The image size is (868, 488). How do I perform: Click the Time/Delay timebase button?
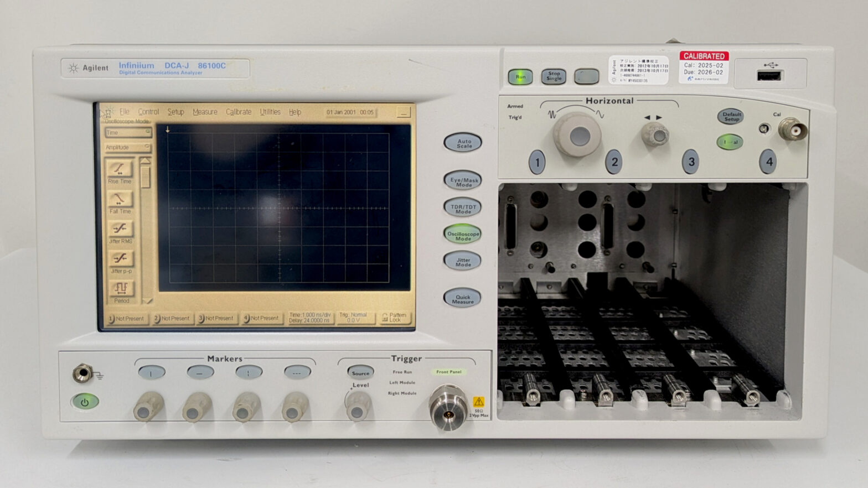pos(309,318)
